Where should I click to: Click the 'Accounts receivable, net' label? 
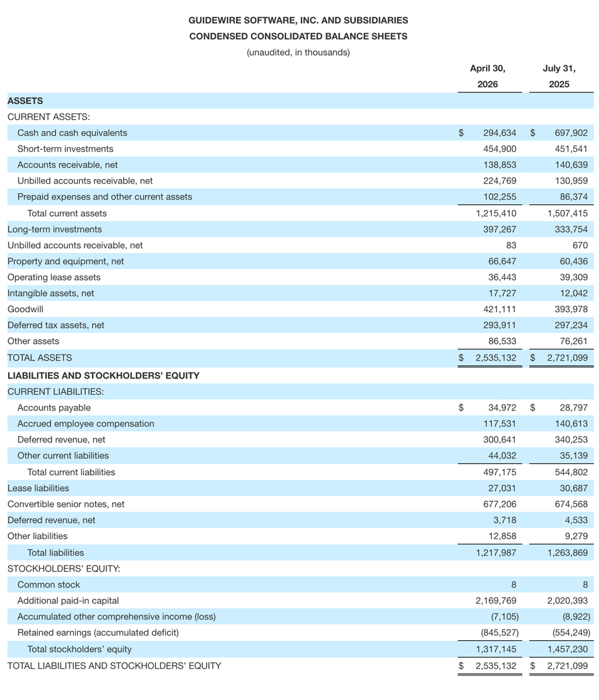click(67, 165)
